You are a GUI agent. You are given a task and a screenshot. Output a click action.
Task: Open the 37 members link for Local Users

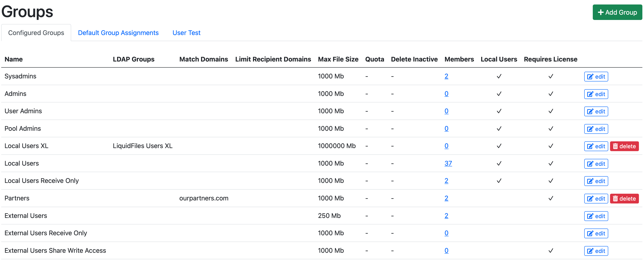pyautogui.click(x=448, y=163)
